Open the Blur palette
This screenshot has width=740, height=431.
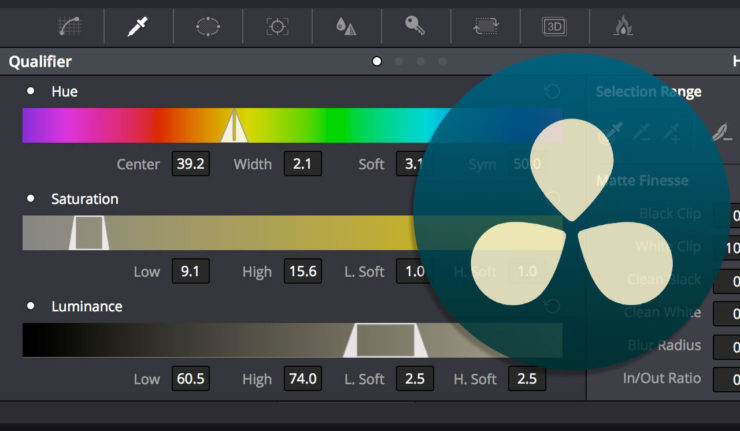coord(346,26)
